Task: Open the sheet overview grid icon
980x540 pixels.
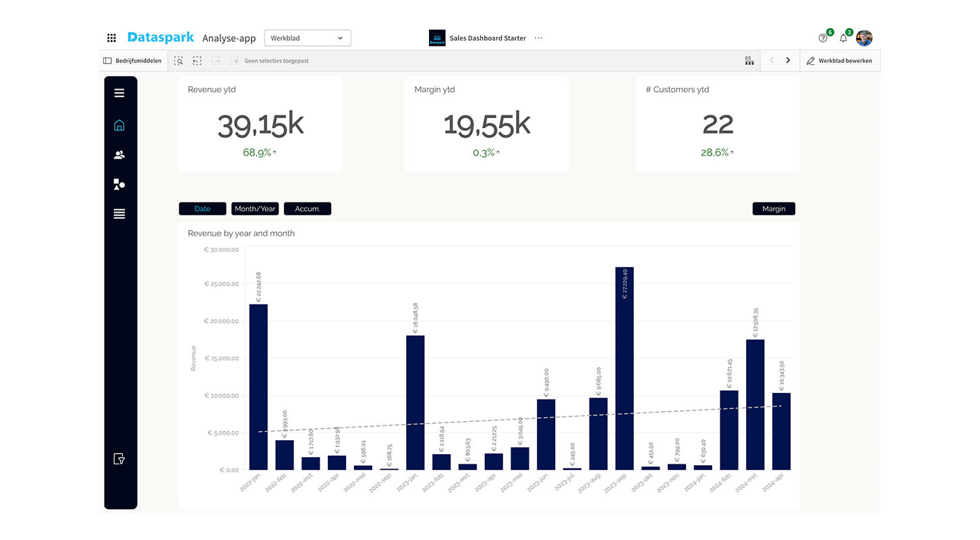Action: click(749, 60)
